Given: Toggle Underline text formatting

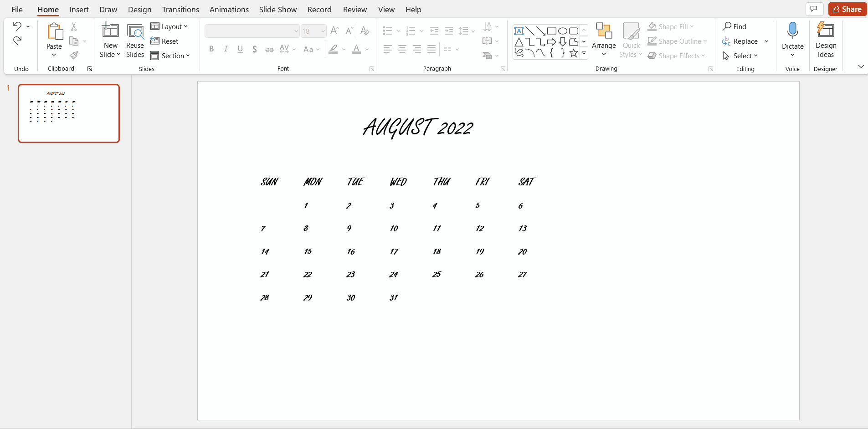Looking at the screenshot, I should coord(240,49).
